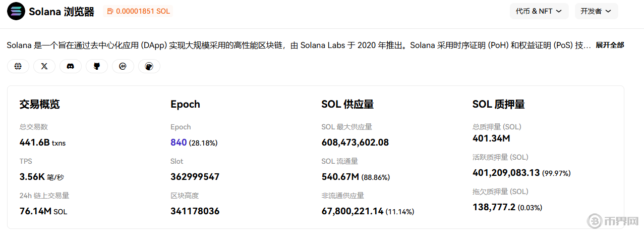The width and height of the screenshot is (644, 235).
Task: Expand the 代币 & NFT dropdown
Action: click(x=539, y=11)
